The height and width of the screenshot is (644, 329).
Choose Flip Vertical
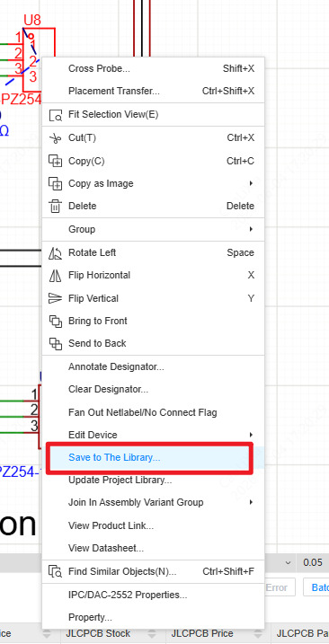[x=153, y=298]
